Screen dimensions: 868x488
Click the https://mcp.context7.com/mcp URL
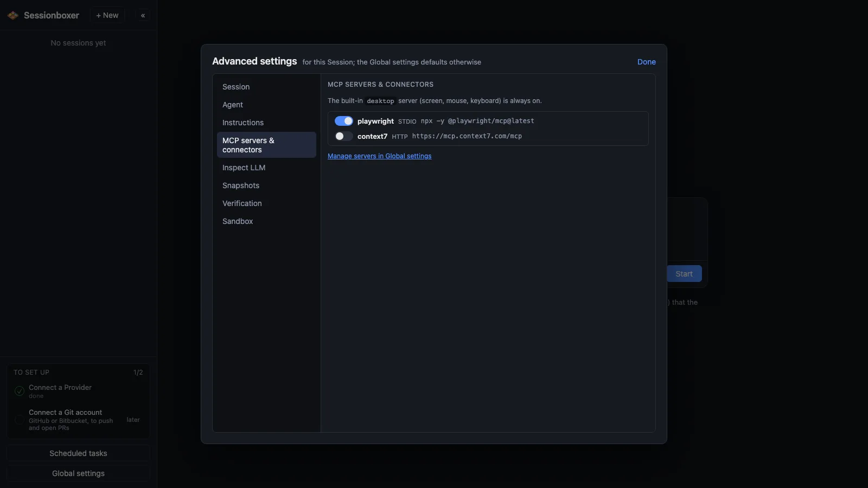pos(467,136)
